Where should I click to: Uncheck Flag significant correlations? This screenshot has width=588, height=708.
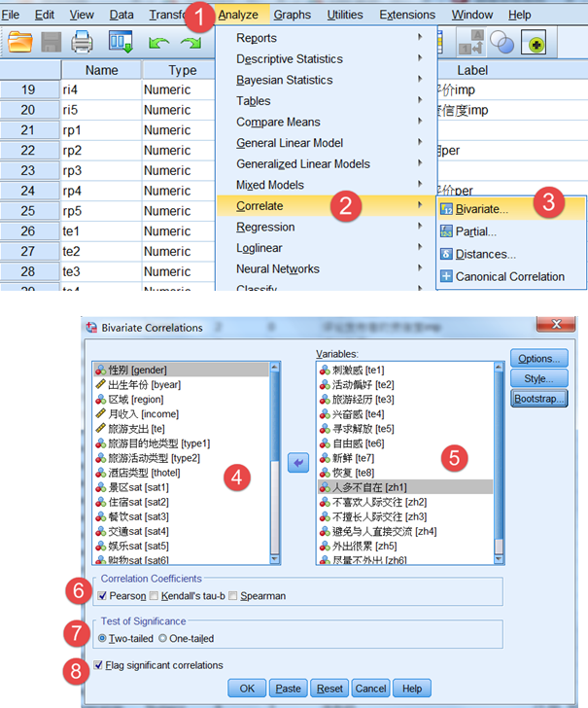[x=98, y=664]
